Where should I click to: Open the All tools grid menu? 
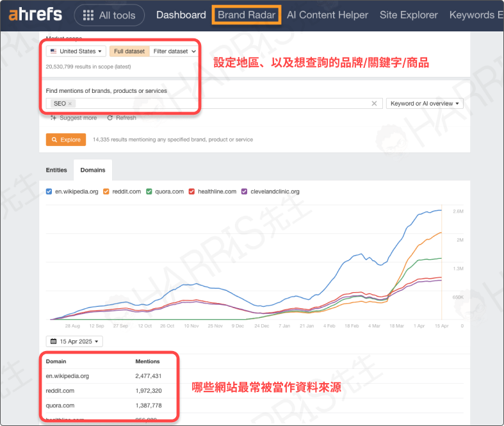coord(110,15)
